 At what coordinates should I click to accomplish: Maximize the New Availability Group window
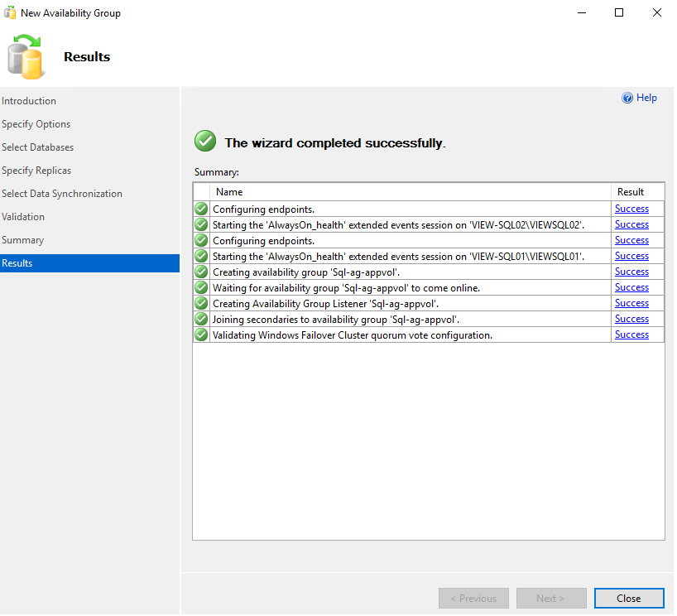point(619,13)
